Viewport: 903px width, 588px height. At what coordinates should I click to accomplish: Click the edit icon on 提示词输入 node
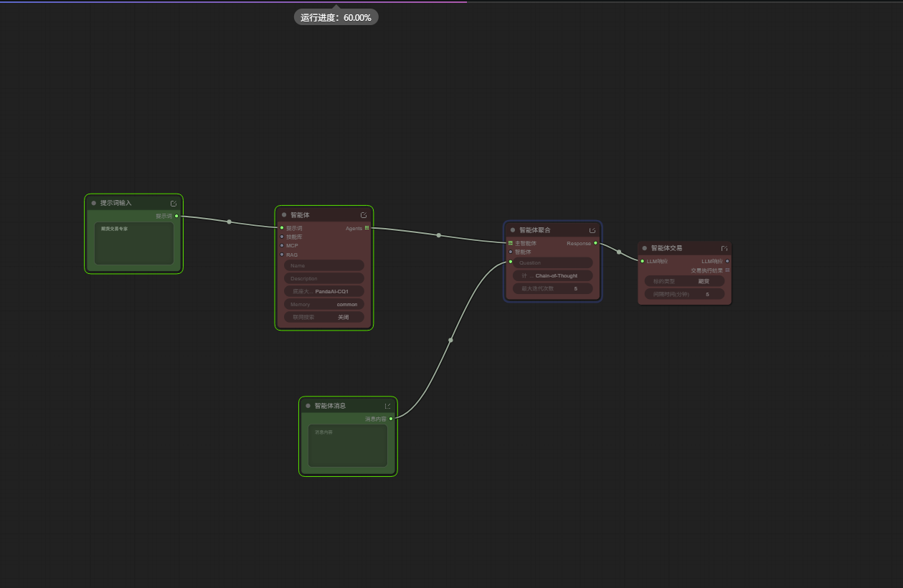pos(174,203)
